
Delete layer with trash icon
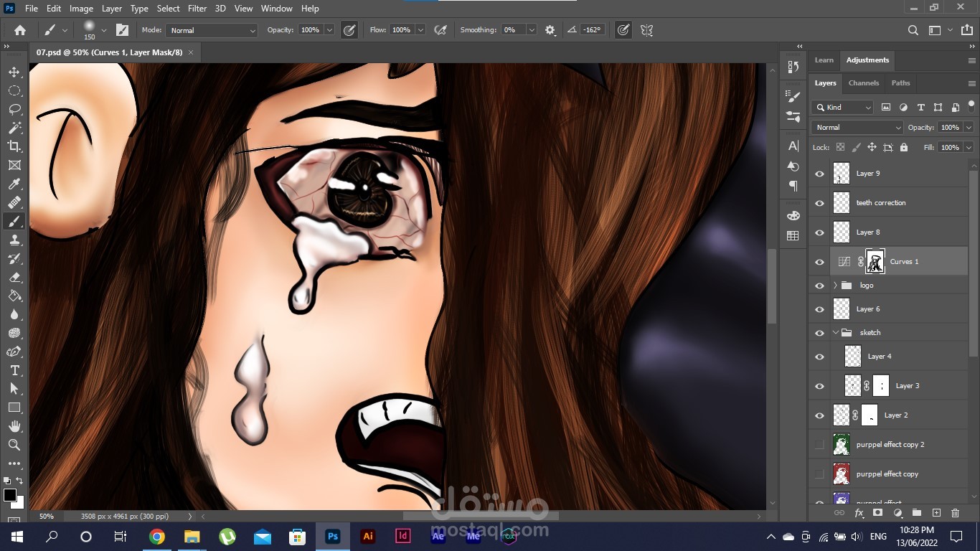[955, 513]
